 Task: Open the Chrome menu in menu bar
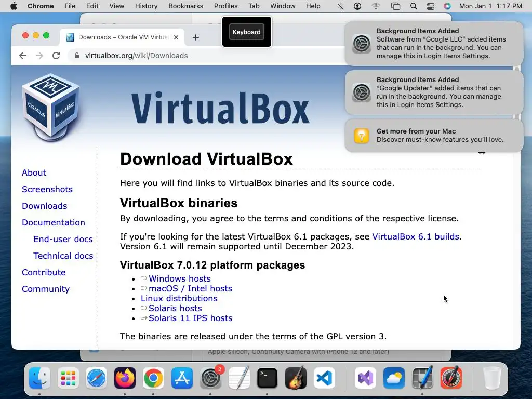(x=41, y=6)
